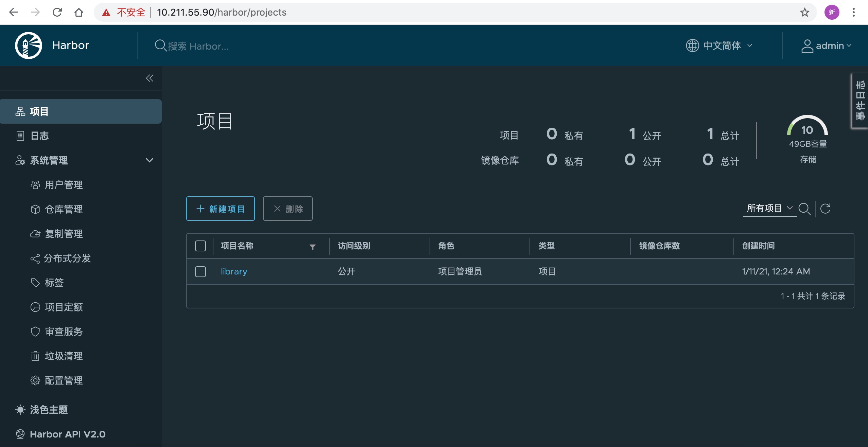The height and width of the screenshot is (447, 868).
Task: Click the search magnifier in the Harbor search bar
Action: [160, 46]
